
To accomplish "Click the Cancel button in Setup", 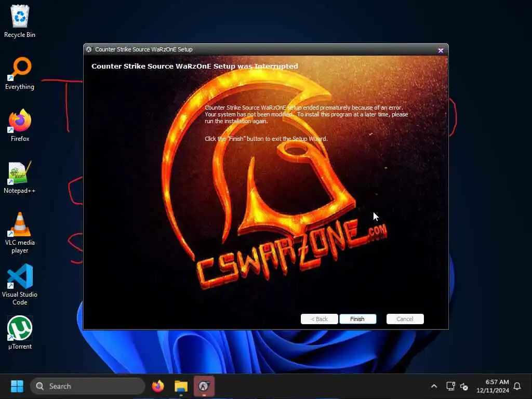I will click(x=405, y=319).
